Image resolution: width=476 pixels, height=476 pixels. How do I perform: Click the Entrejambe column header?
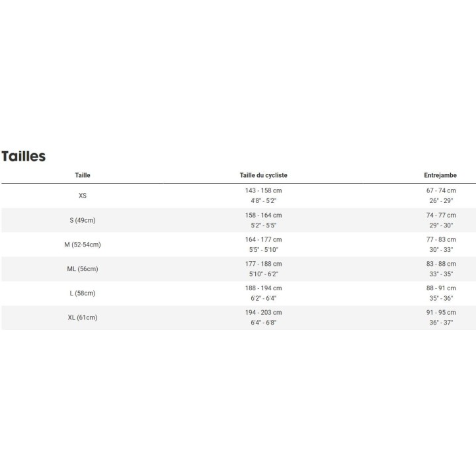[x=440, y=175]
